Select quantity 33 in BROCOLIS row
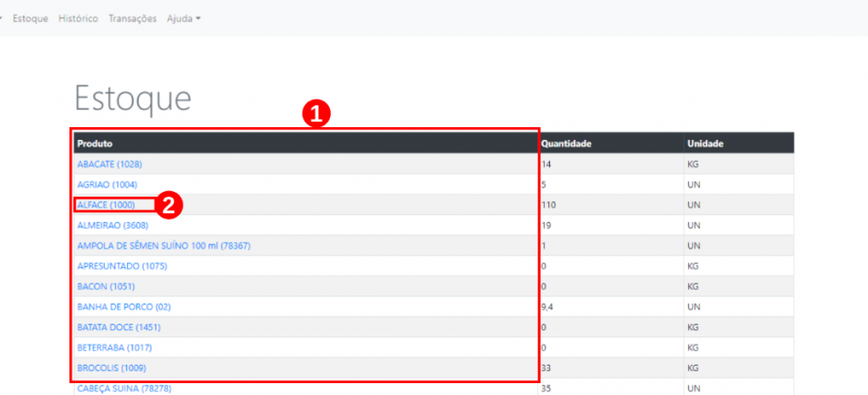The image size is (868, 395). 546,368
